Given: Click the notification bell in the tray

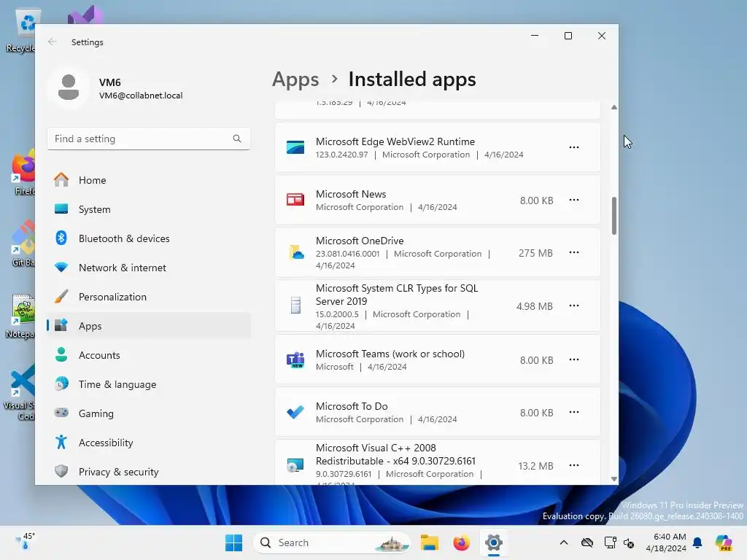Looking at the screenshot, I should tap(697, 542).
